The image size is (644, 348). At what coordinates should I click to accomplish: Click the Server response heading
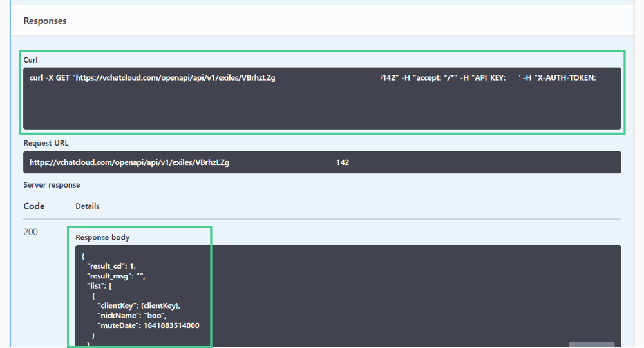[52, 185]
